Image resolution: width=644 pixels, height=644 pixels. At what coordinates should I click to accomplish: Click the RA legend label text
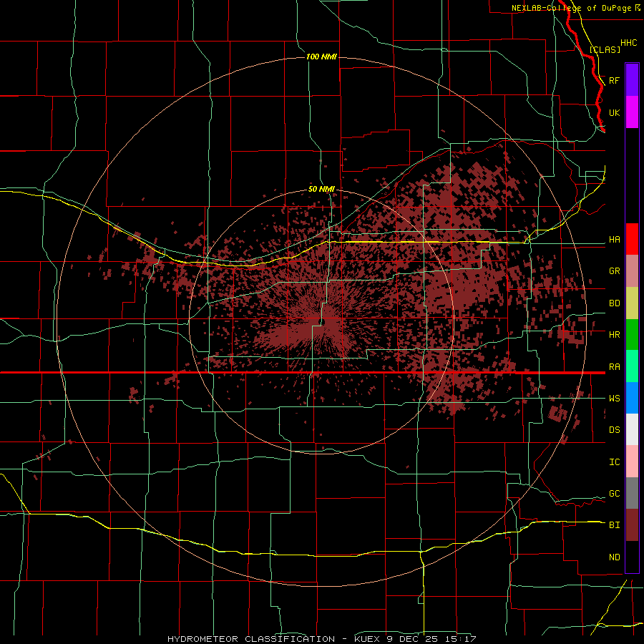(x=614, y=367)
